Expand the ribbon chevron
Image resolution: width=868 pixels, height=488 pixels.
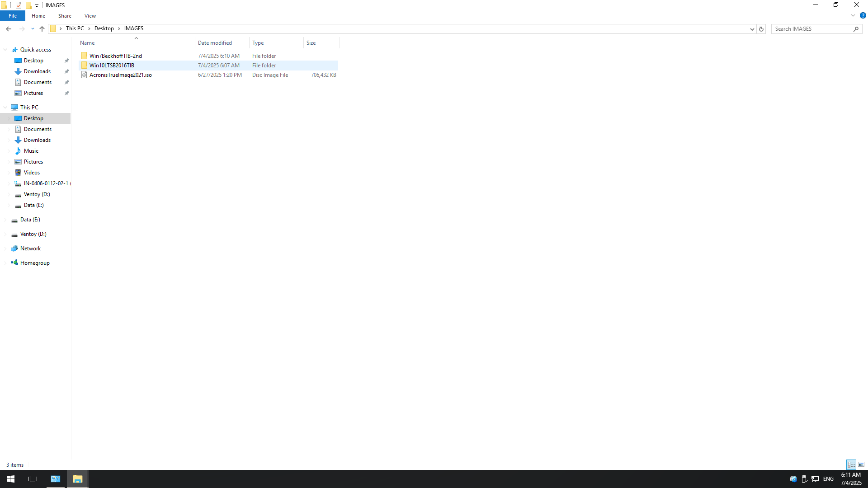853,15
